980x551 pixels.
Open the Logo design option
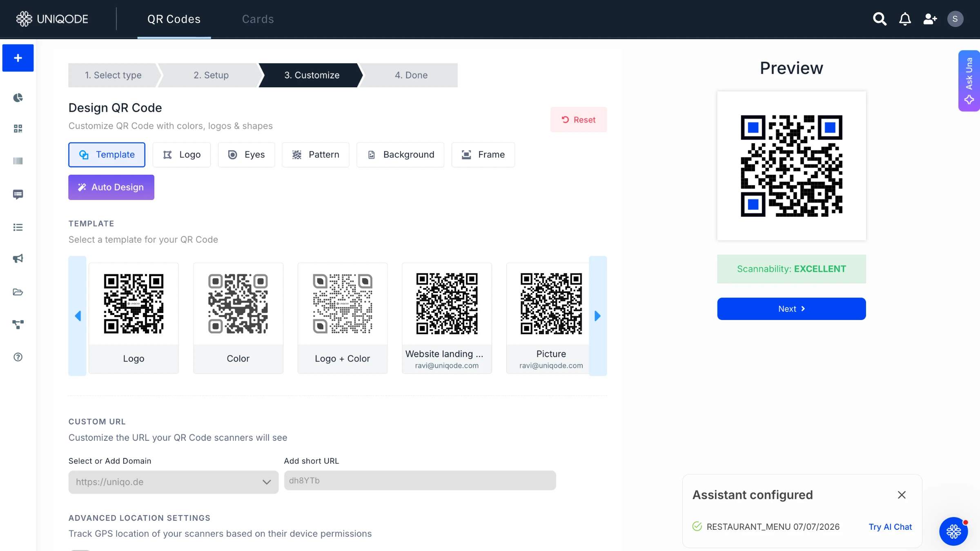point(182,155)
